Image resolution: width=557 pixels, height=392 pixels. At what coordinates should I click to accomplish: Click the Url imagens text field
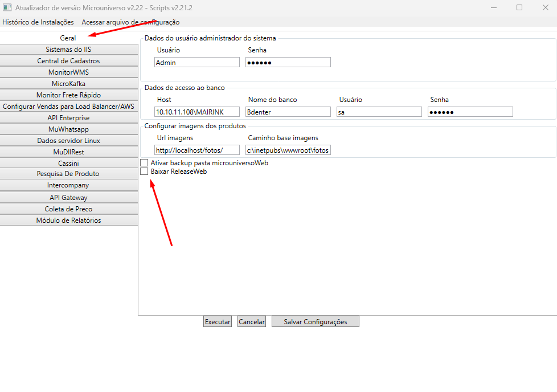(x=197, y=150)
